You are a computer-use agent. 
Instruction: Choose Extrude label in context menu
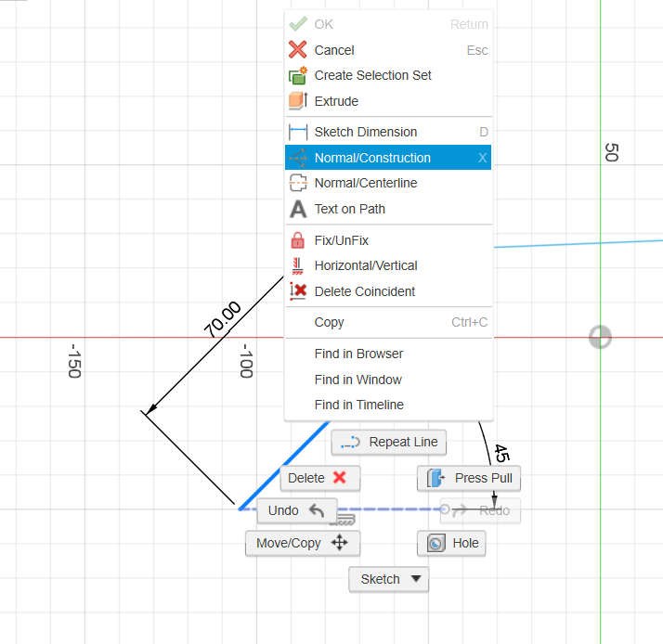336,101
